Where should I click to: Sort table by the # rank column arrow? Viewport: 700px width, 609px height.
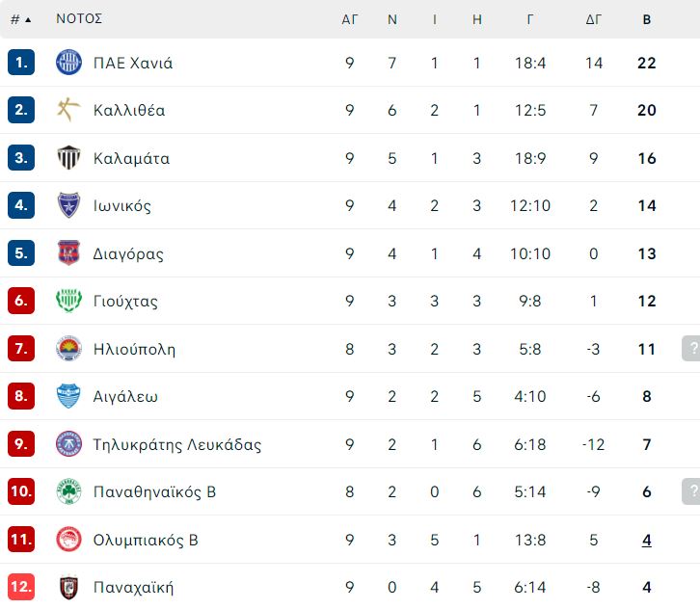coord(28,19)
